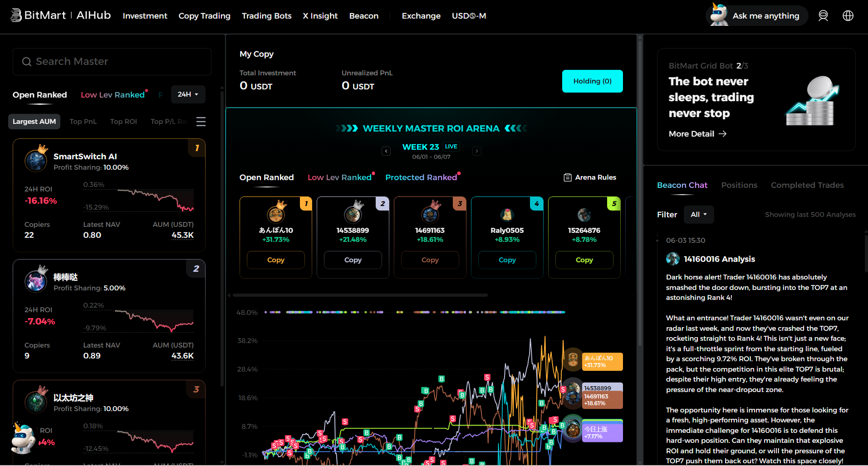Image resolution: width=868 pixels, height=466 pixels.
Task: Select arena Protected Ranked tab
Action: 421,177
